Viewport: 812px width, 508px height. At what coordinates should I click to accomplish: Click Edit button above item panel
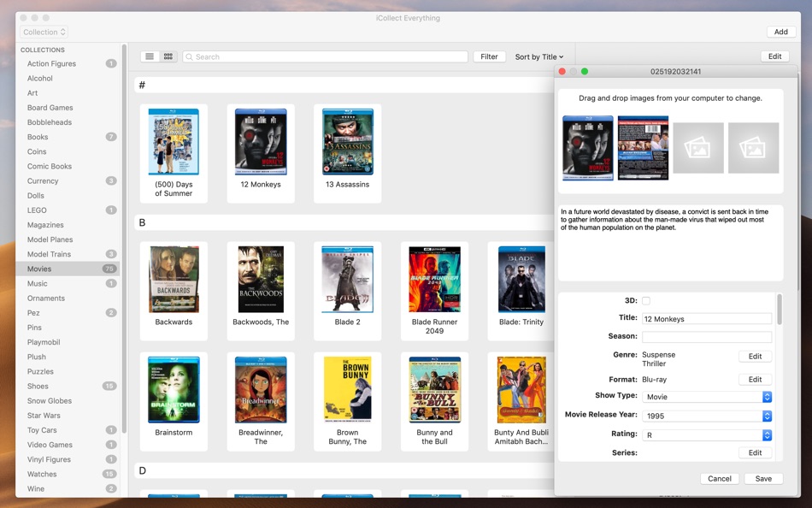coord(774,56)
